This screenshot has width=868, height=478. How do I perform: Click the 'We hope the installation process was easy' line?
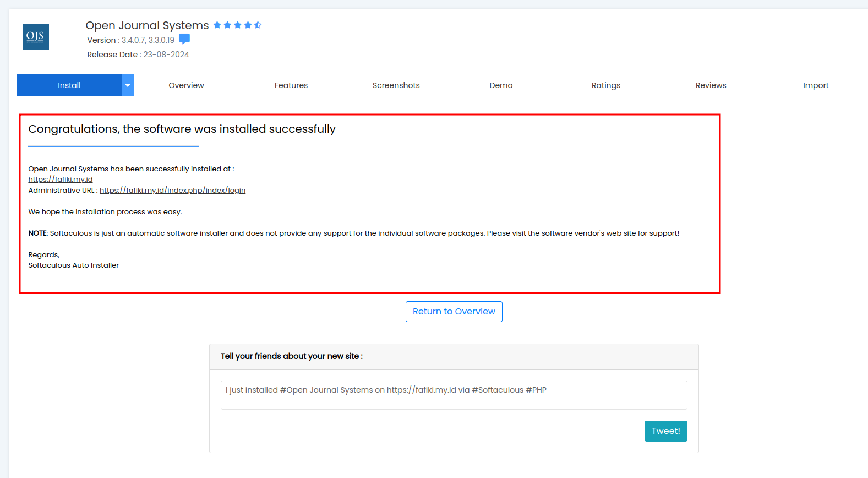[105, 212]
